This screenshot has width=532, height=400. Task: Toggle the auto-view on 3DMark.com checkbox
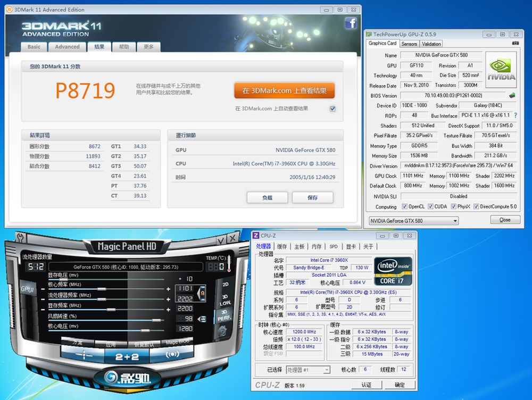point(332,109)
